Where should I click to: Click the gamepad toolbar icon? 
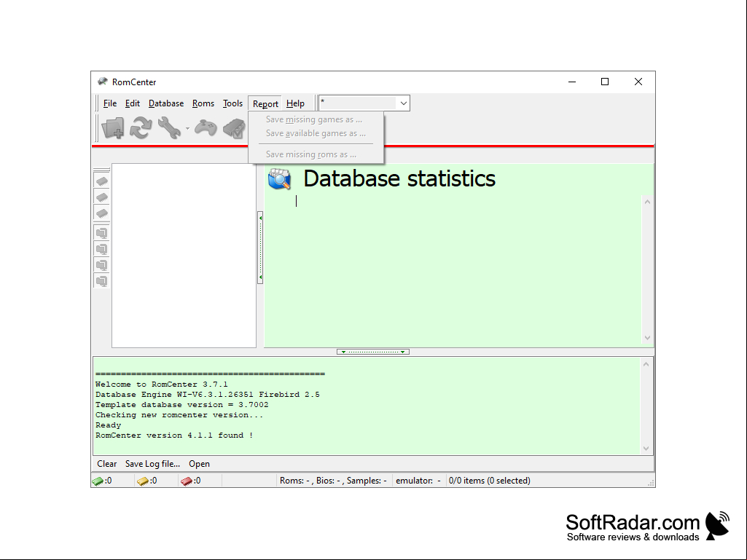206,127
